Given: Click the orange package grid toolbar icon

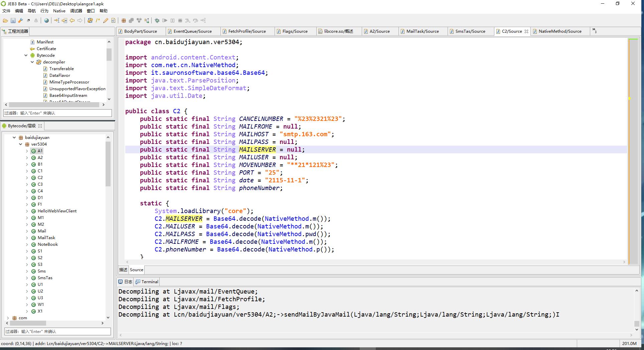Looking at the screenshot, I should pyautogui.click(x=124, y=21).
